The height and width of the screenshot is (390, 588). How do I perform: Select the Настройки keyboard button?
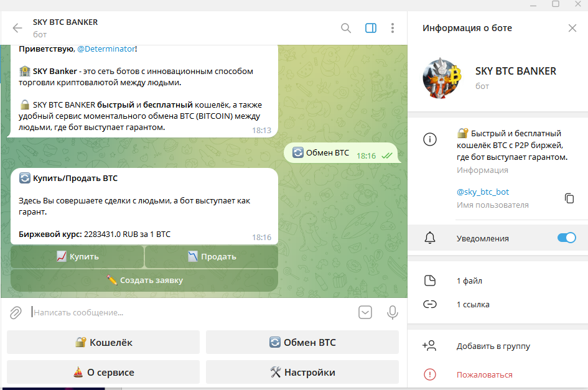[x=302, y=373]
